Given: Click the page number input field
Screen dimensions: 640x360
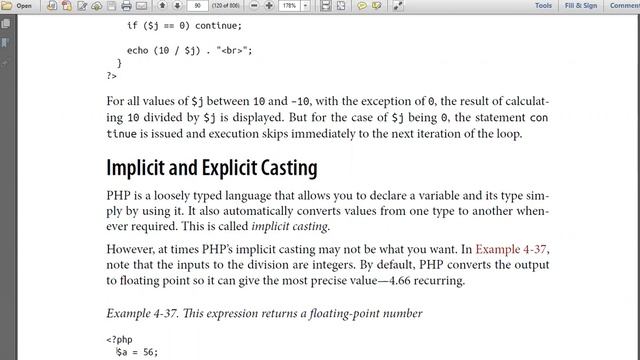Looking at the screenshot, I should pyautogui.click(x=198, y=6).
